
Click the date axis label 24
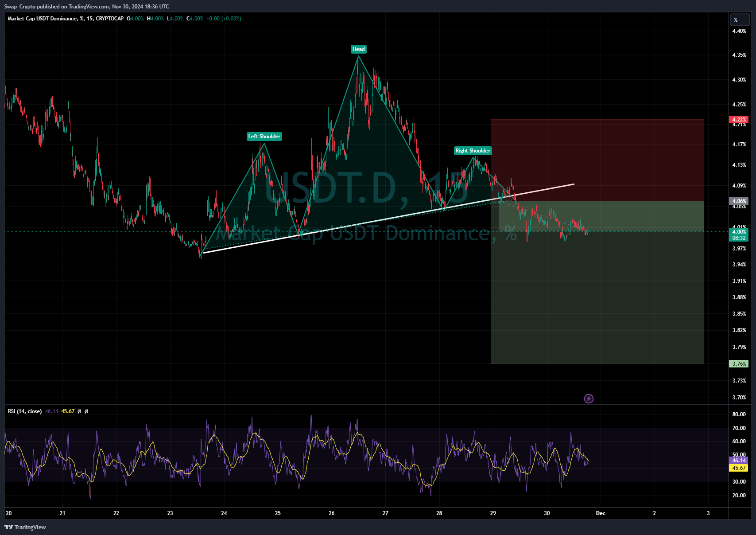tap(224, 513)
